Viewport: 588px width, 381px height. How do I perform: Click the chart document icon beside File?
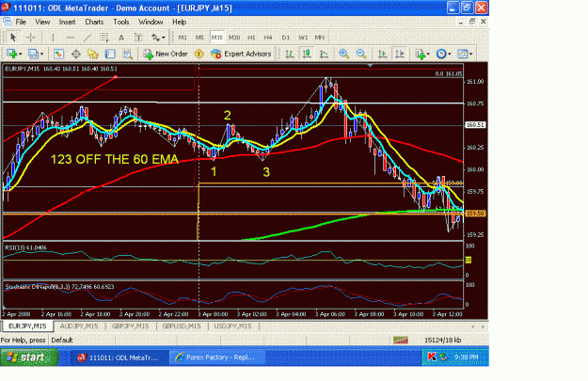(8, 22)
